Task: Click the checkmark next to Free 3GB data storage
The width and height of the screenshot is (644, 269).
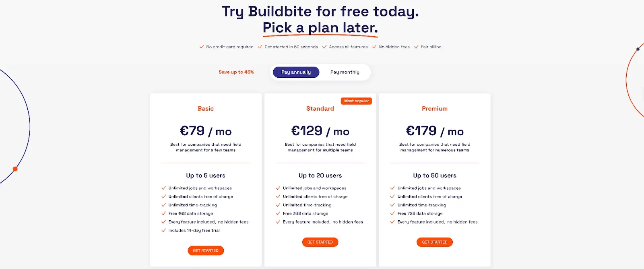Action: pos(278,213)
